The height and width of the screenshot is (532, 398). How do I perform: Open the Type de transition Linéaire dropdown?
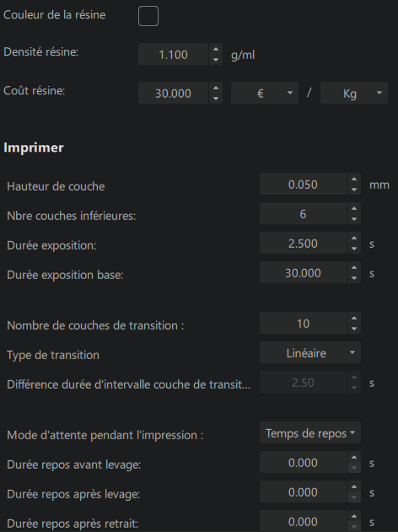310,353
